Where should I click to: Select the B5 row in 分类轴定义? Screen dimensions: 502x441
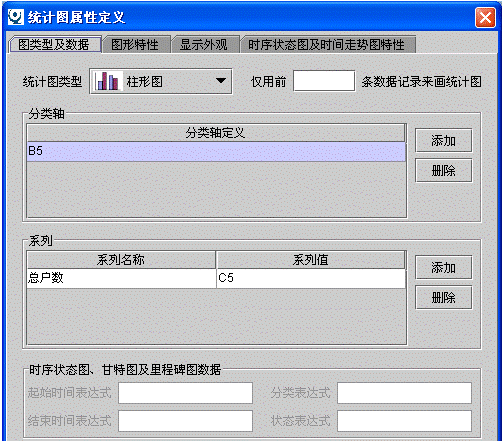tap(216, 151)
